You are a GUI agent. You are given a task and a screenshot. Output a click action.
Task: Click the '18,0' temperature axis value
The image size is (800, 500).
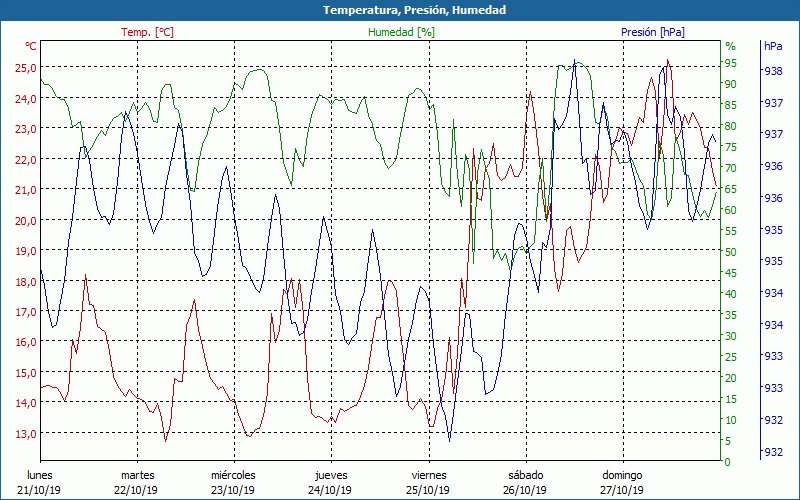pyautogui.click(x=26, y=281)
